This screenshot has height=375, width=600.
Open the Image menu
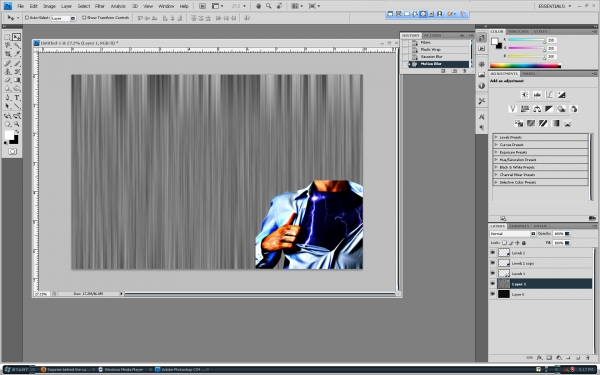(x=49, y=6)
